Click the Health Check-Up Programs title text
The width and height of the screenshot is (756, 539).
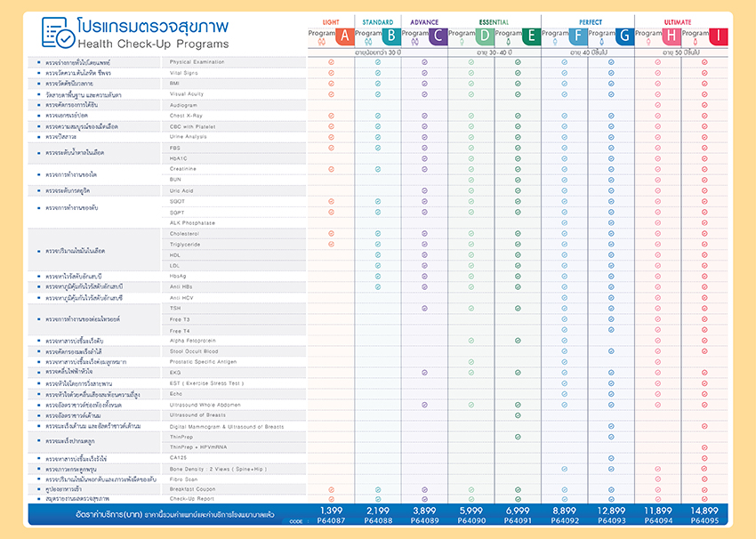click(x=153, y=44)
